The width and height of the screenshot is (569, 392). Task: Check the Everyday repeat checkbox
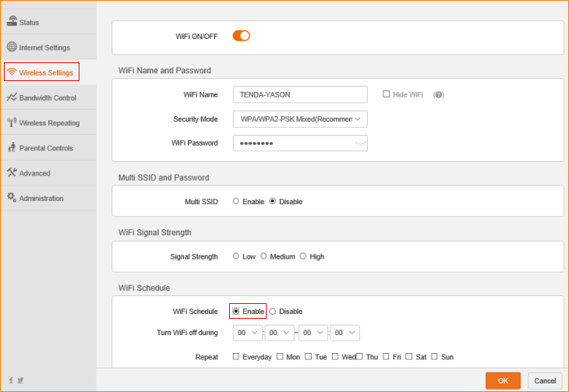tap(236, 357)
